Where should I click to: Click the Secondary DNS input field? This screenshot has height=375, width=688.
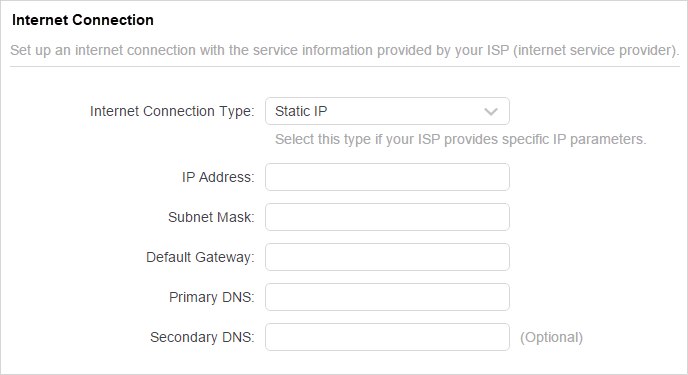click(387, 337)
